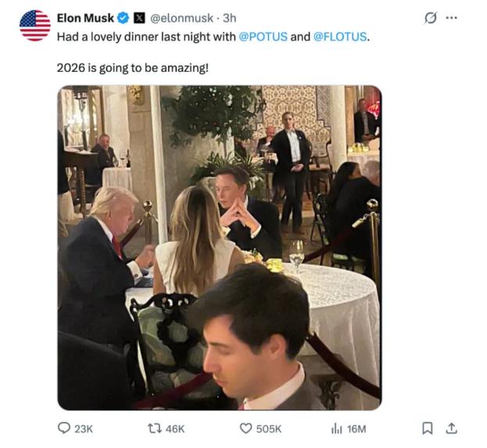Viewport: 487px width, 448px height.
Task: Click the 16M views count
Action: coord(356,428)
